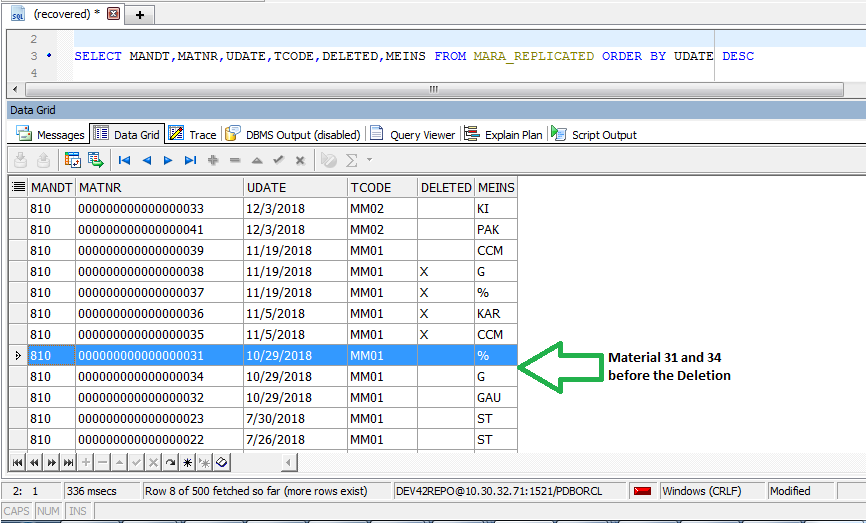This screenshot has width=866, height=523.
Task: Click prior-page double arrow in bottom navigator
Action: 34,462
